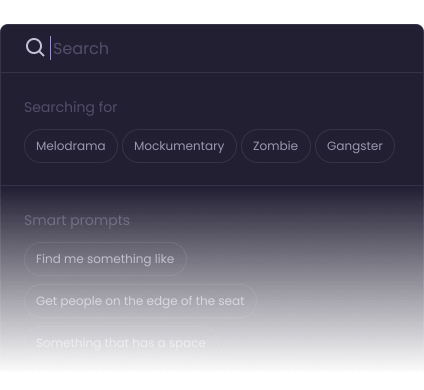424x390 pixels.
Task: Click the empty area right of Search text
Action: [263, 48]
